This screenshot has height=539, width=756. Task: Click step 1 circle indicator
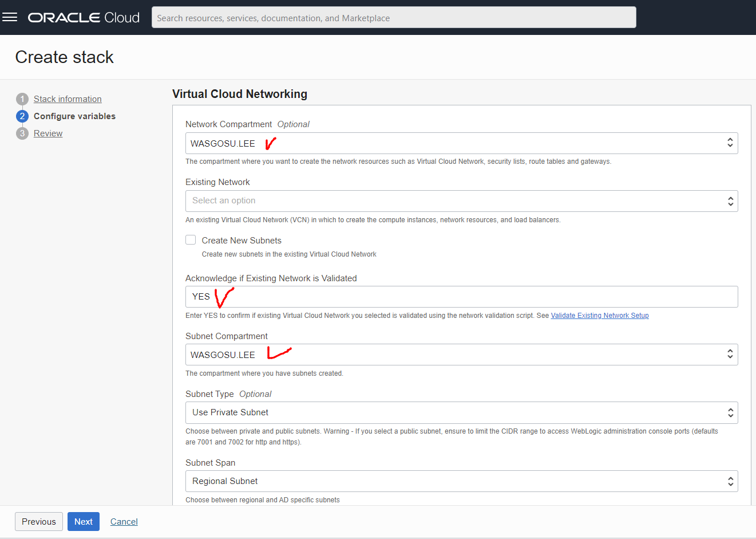[22, 99]
